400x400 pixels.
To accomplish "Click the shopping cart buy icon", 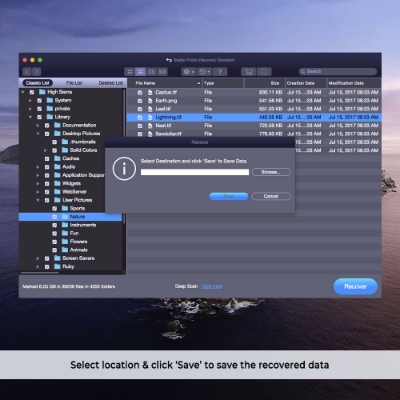I will pyautogui.click(x=248, y=72).
